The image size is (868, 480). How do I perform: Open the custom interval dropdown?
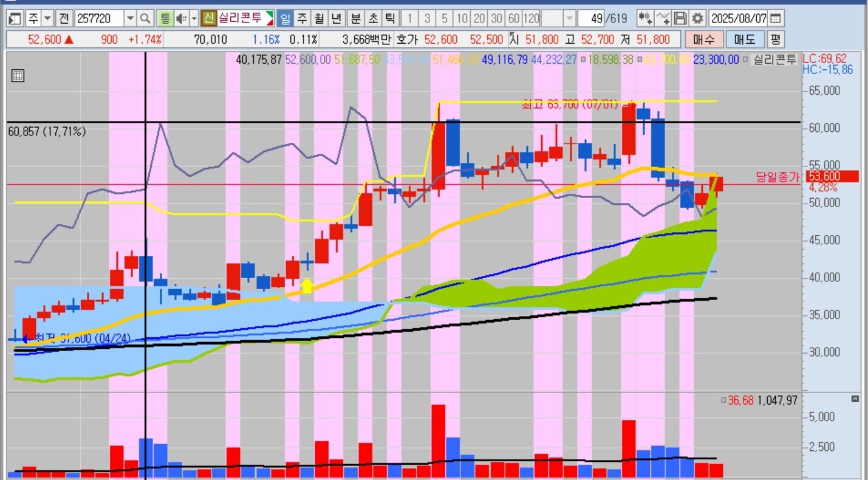coord(569,18)
